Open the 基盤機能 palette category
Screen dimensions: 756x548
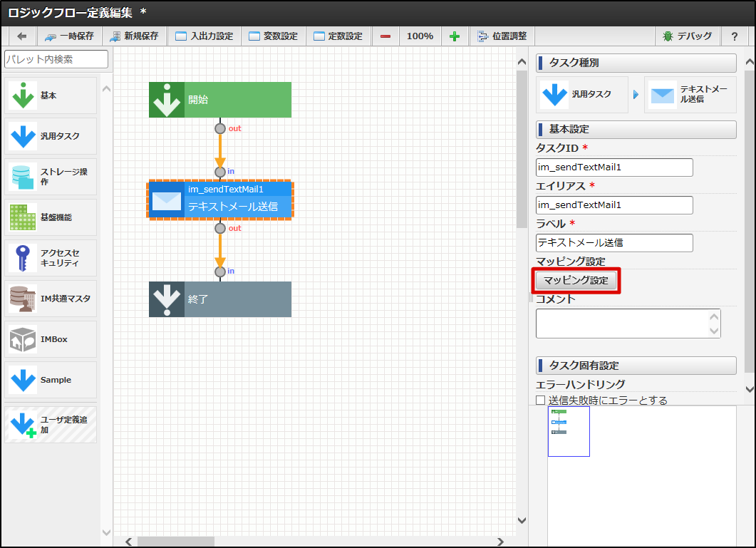[x=51, y=217]
